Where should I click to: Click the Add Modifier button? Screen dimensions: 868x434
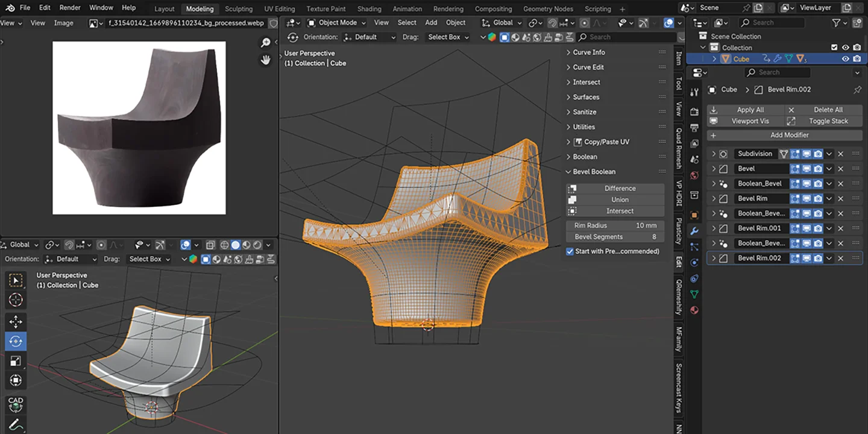coord(789,134)
